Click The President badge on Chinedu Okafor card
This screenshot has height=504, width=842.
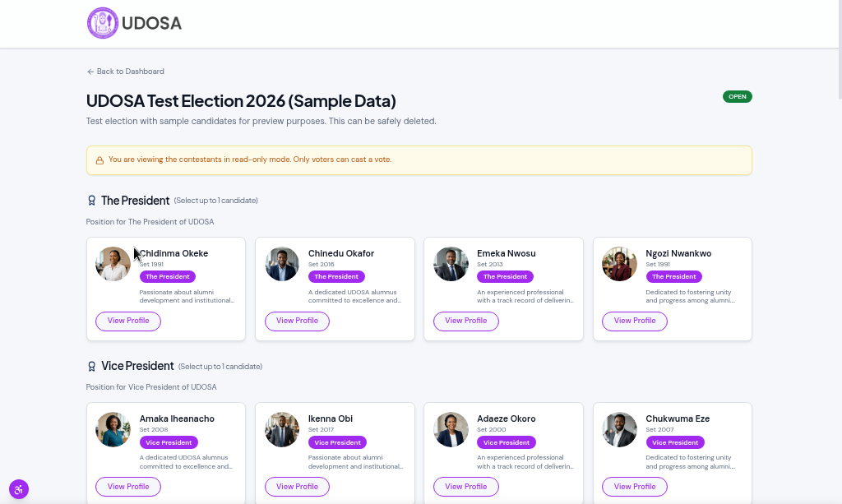click(x=336, y=277)
